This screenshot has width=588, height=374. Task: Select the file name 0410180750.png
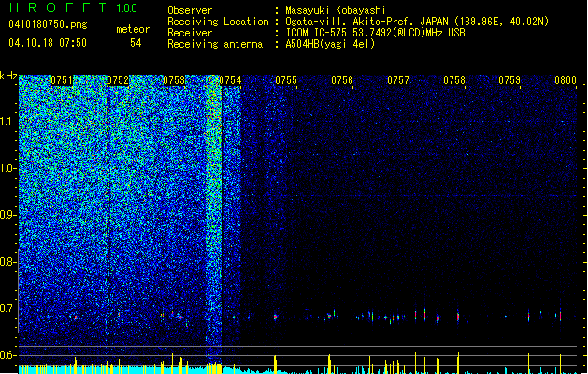point(48,25)
